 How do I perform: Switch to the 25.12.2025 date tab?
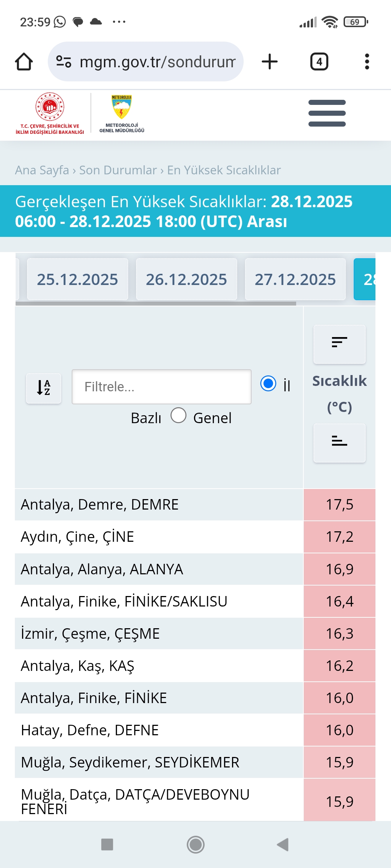tap(77, 279)
